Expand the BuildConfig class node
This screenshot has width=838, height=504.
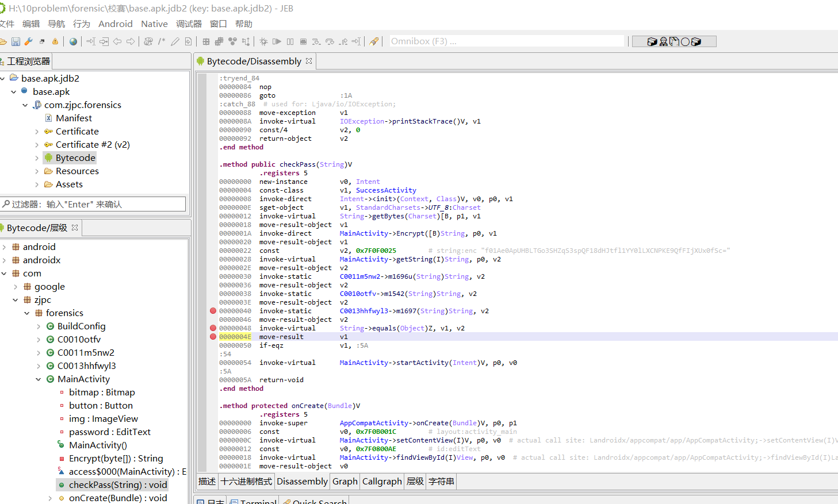[x=39, y=326]
